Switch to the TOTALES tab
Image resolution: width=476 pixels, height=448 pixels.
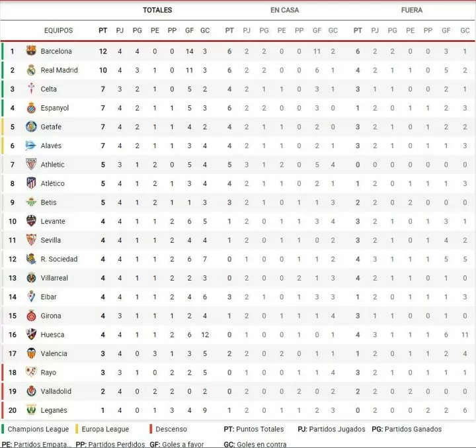[157, 10]
